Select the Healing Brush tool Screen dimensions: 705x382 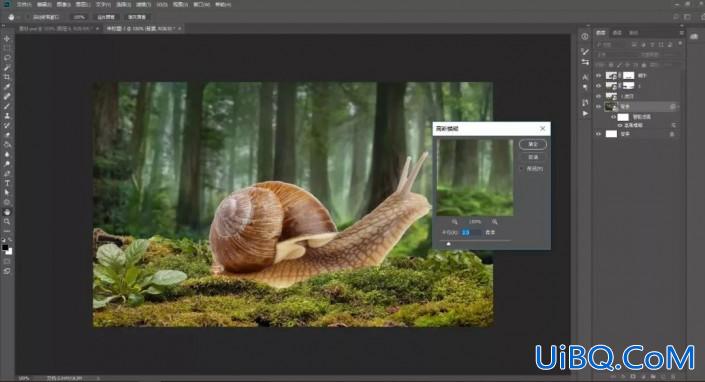tap(7, 97)
